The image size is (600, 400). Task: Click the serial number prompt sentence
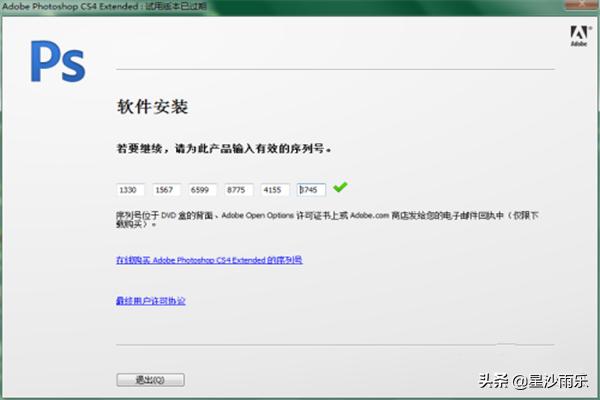pos(224,148)
